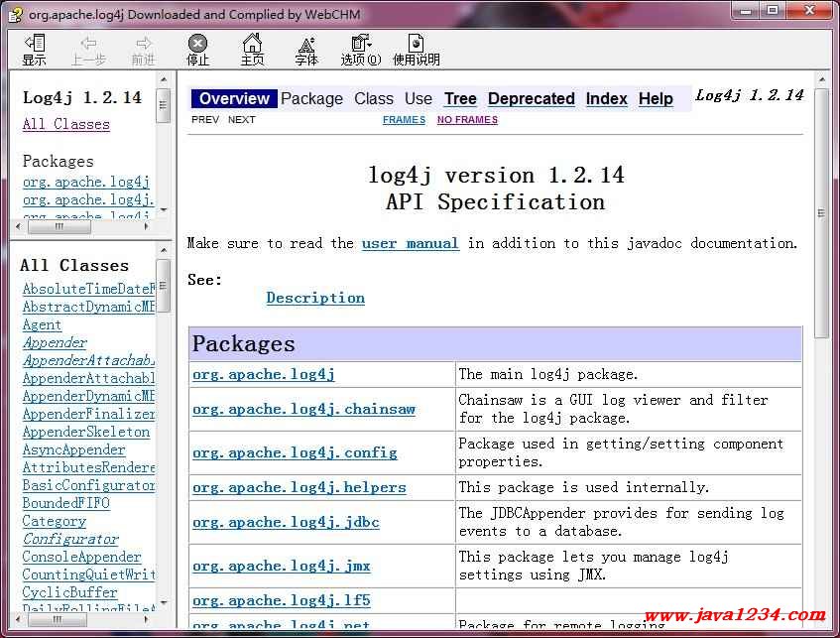Open the BoundedFIFO class link
The width and height of the screenshot is (840, 638).
[65, 503]
